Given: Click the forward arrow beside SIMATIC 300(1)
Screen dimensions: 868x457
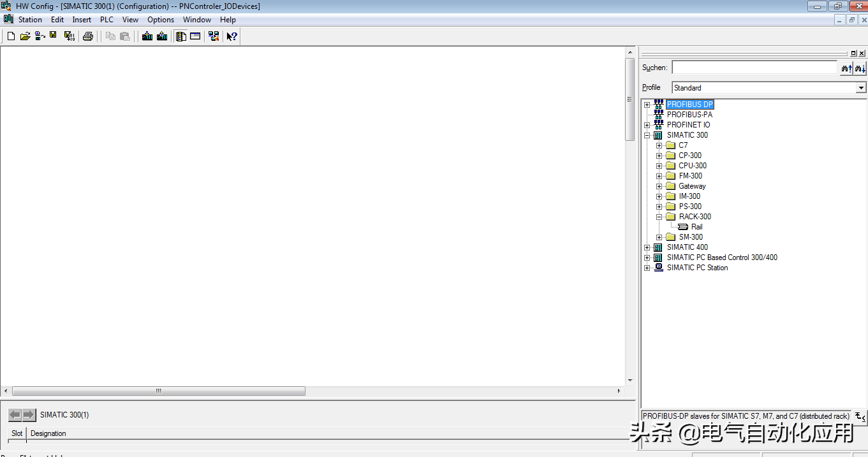Looking at the screenshot, I should pyautogui.click(x=29, y=415).
